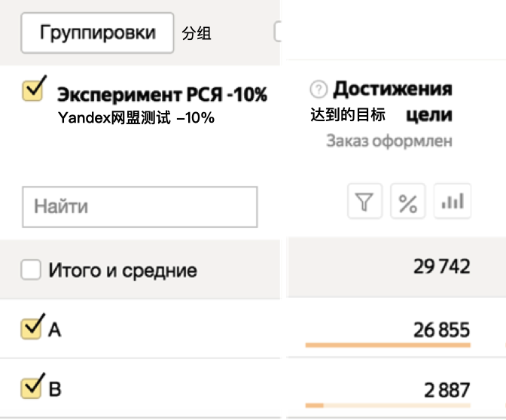Select the row labeled A

[55, 330]
